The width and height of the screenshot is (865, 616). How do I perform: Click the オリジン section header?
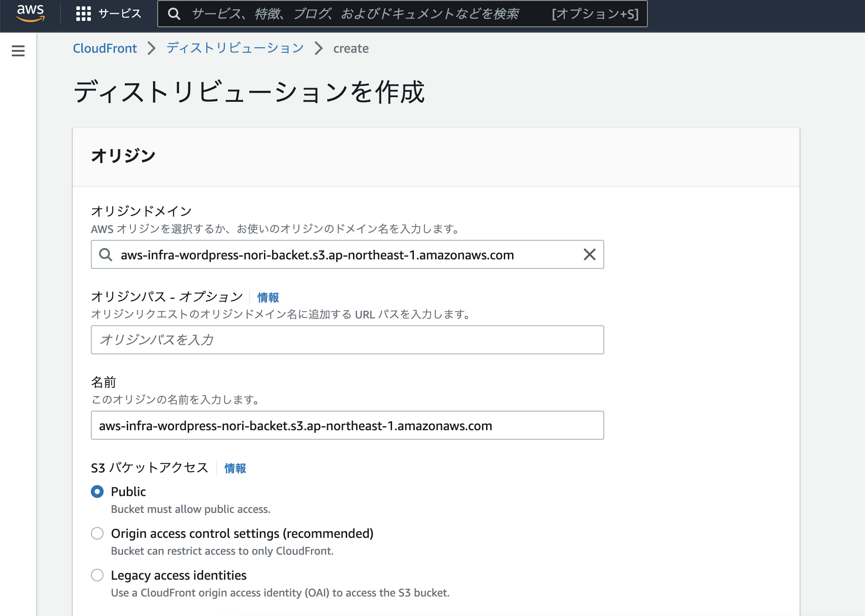click(122, 155)
